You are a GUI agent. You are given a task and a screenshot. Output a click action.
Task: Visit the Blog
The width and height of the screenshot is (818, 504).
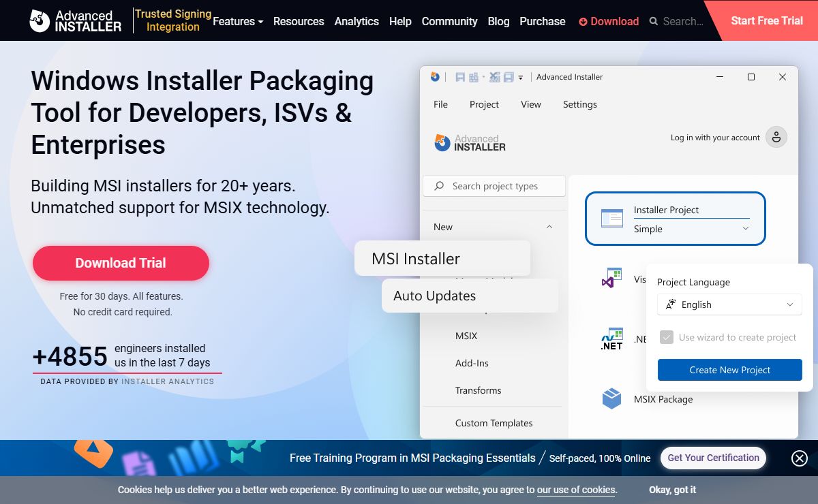pyautogui.click(x=498, y=21)
